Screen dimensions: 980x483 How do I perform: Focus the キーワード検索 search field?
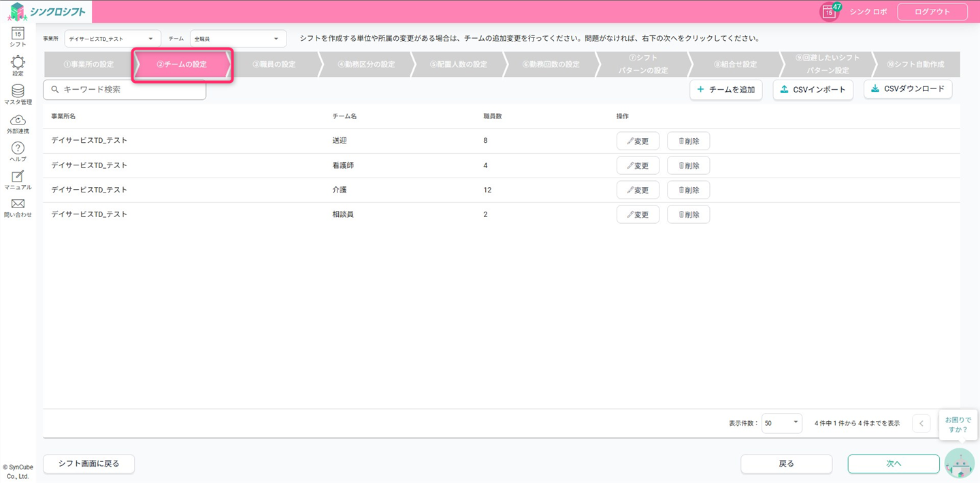[129, 90]
